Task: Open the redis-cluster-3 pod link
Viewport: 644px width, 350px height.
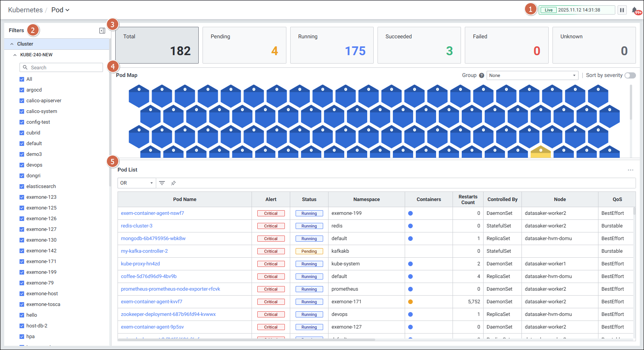Action: 137,226
